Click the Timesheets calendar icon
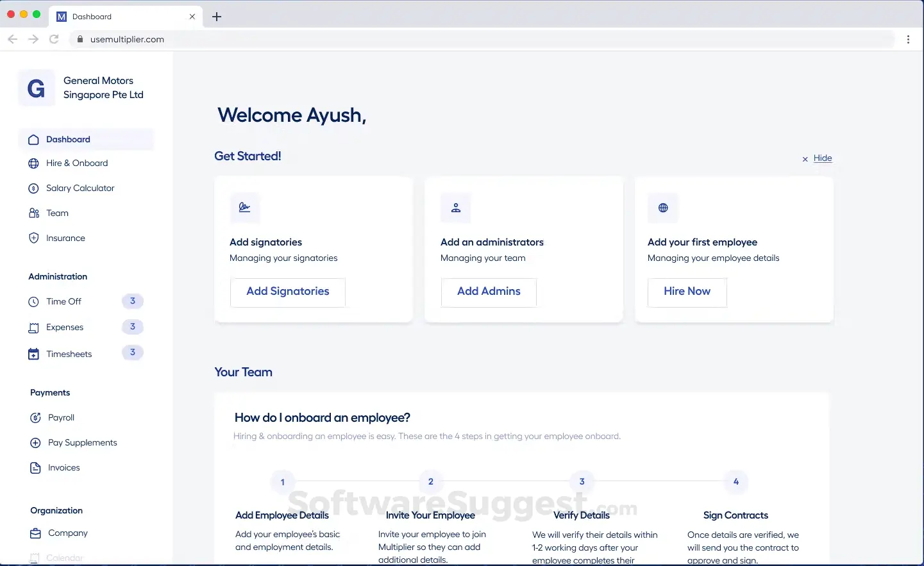 33,354
